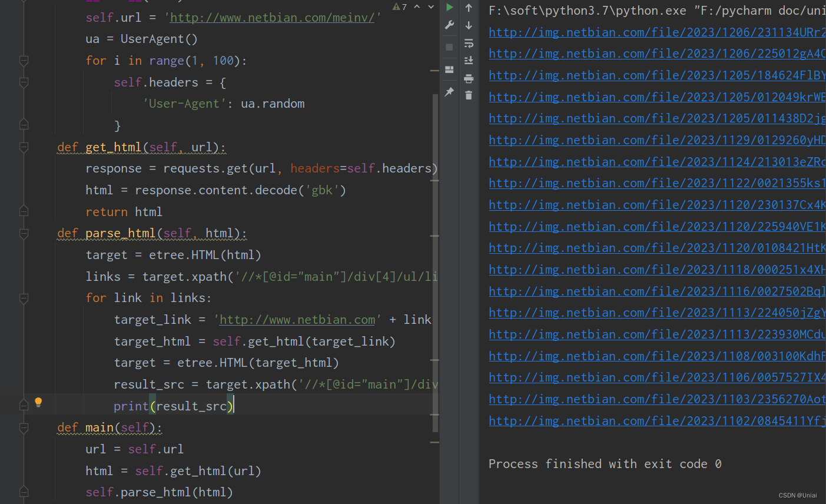Open console link containing 1120/0108421HtK
The height and width of the screenshot is (504, 826).
(x=657, y=248)
